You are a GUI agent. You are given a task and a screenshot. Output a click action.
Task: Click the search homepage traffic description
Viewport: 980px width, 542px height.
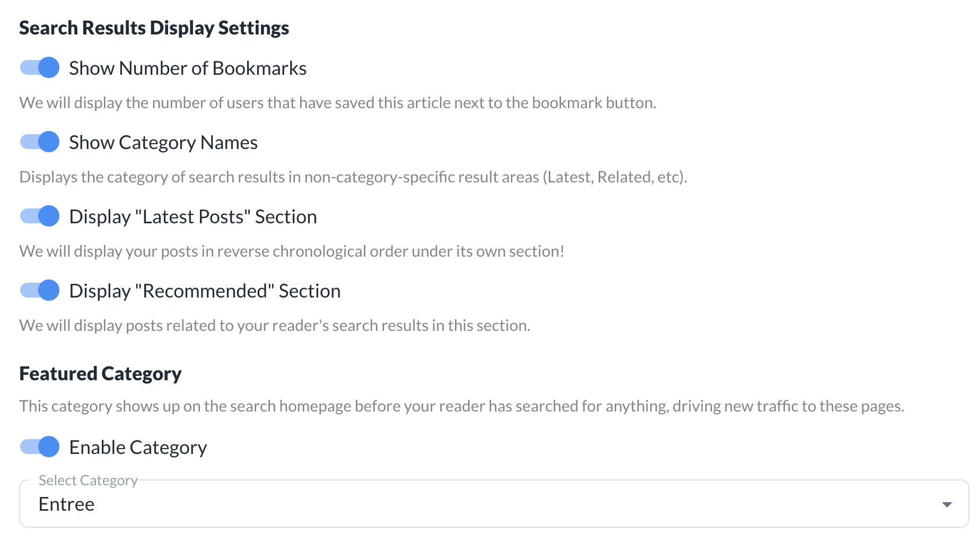pos(462,406)
